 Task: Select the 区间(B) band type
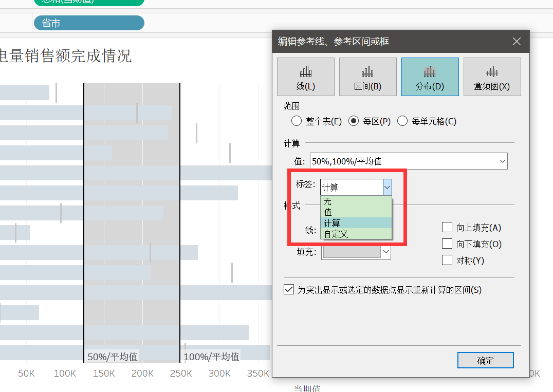tap(367, 77)
